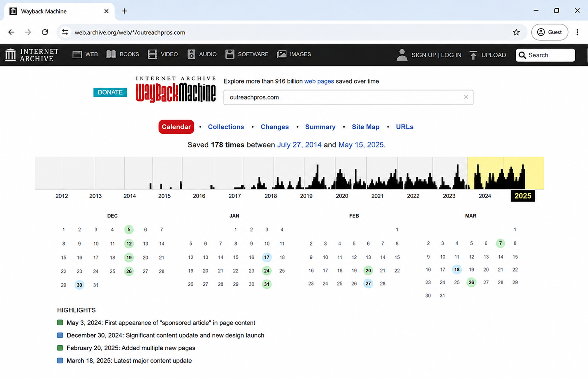This screenshot has height=378, width=588.
Task: Switch to the Collections tab
Action: [x=226, y=127]
